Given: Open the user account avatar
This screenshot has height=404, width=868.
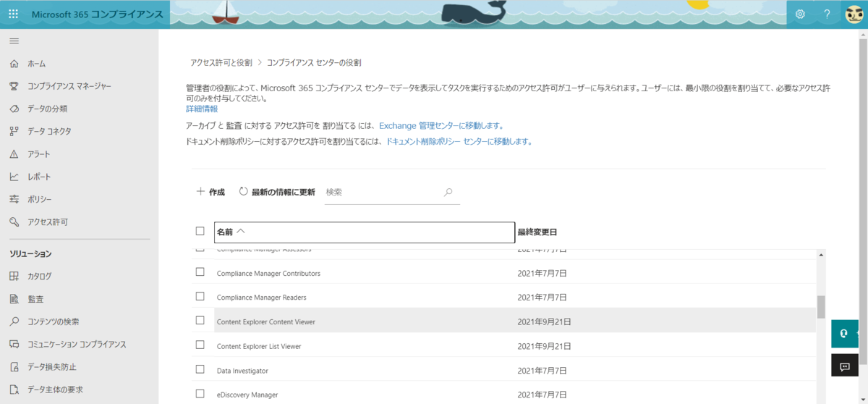Looking at the screenshot, I should tap(854, 14).
